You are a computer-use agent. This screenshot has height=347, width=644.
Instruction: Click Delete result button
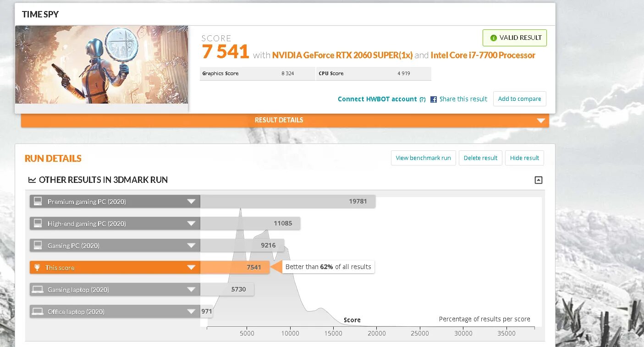(x=480, y=158)
